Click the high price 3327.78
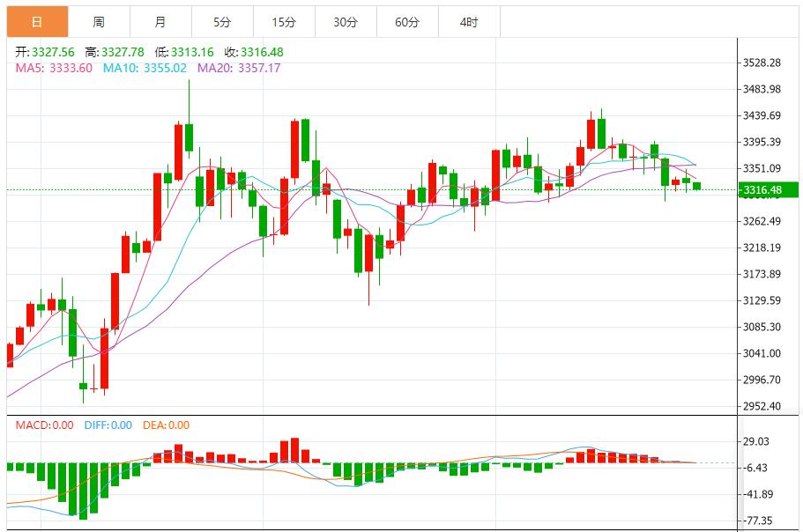Viewport: 803px width, 532px height. point(123,52)
